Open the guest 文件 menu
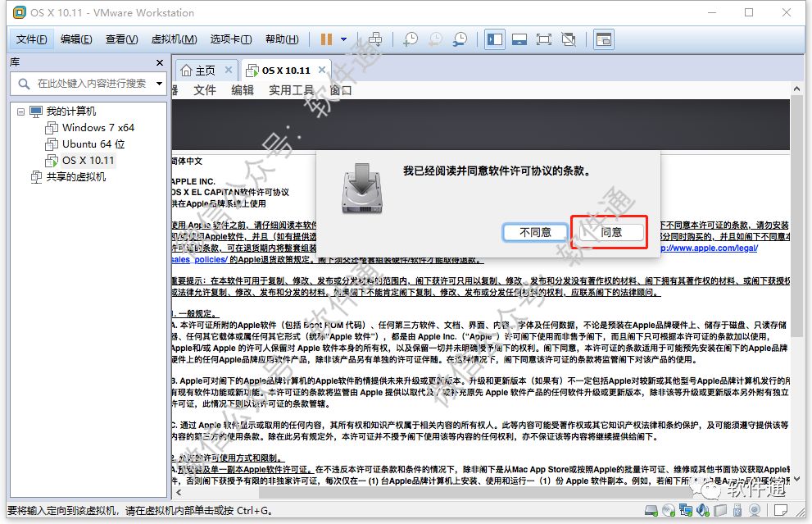The image size is (812, 524). (x=205, y=91)
